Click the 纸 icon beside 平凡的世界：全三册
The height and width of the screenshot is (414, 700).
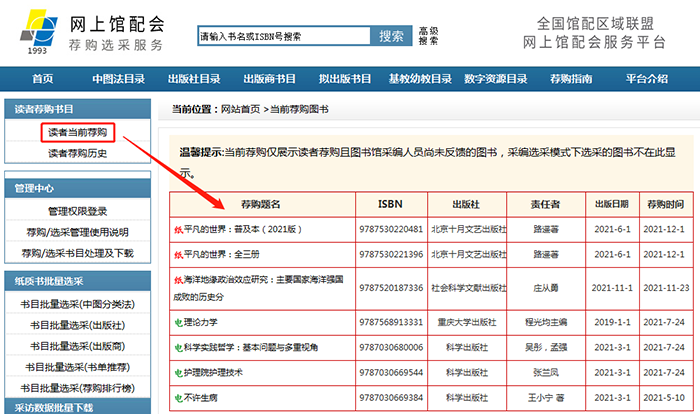[x=178, y=255]
